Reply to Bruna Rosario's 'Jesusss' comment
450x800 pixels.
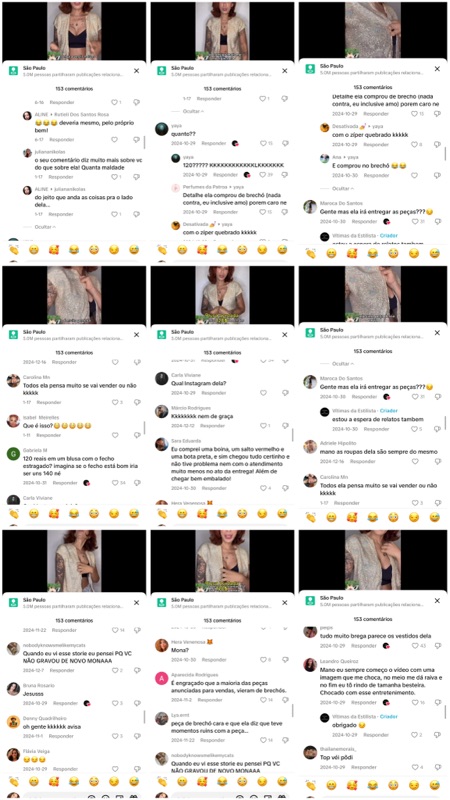pyautogui.click(x=61, y=703)
